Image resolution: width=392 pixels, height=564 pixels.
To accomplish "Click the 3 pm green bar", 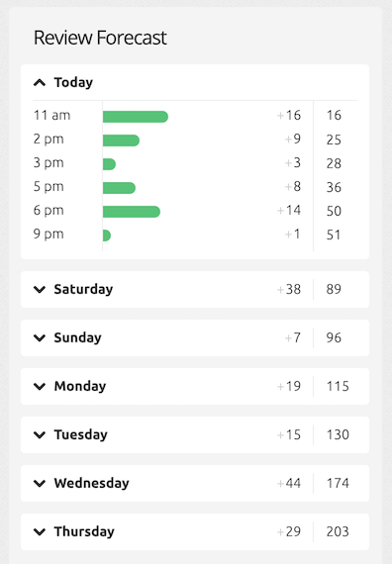I will tap(109, 164).
